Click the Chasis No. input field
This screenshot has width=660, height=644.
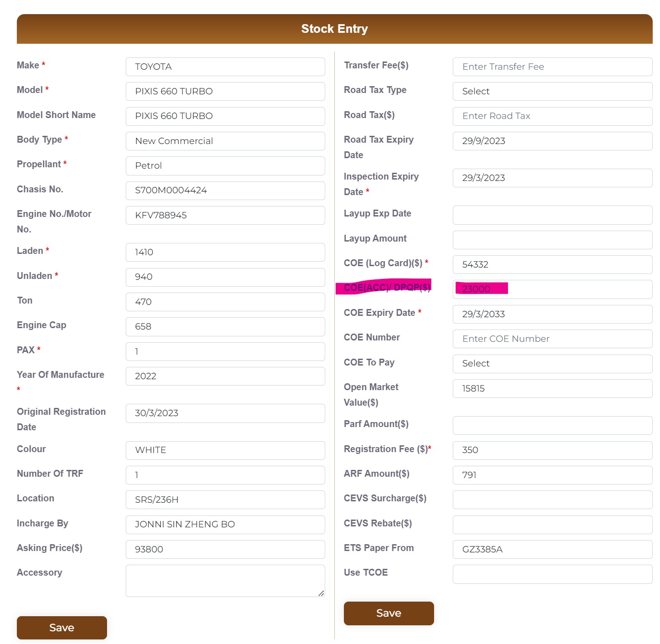225,190
